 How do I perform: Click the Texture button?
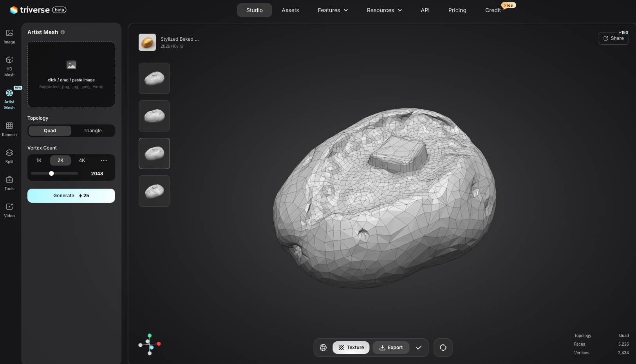pyautogui.click(x=351, y=348)
